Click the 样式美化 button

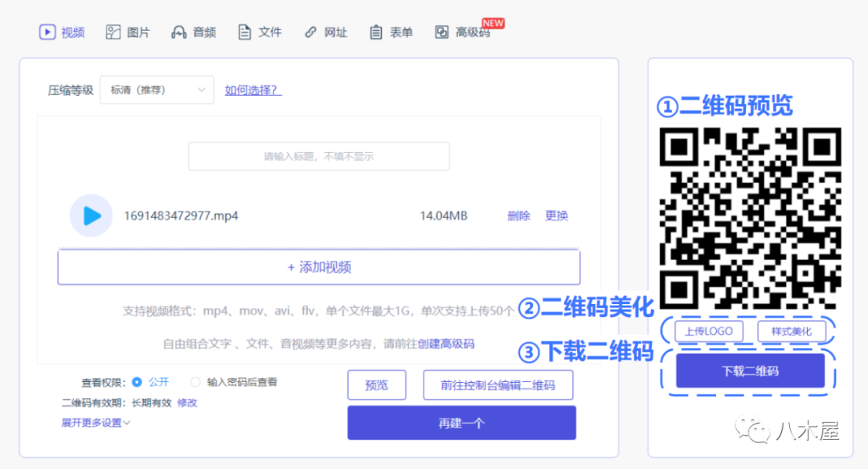[x=792, y=331]
